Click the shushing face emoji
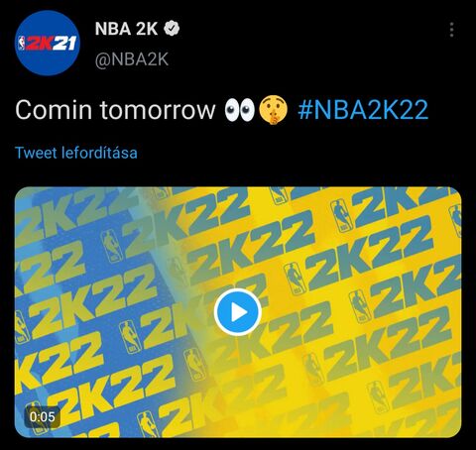This screenshot has height=450, width=476. [x=273, y=110]
